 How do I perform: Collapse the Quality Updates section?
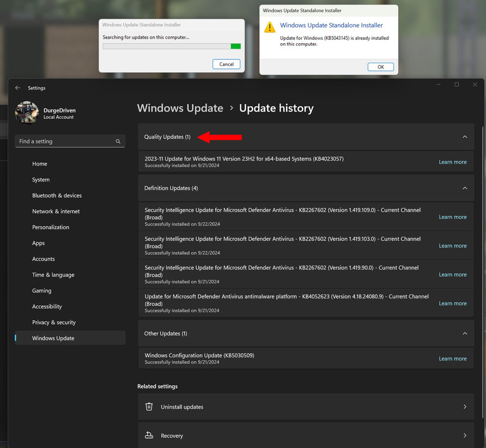click(465, 137)
